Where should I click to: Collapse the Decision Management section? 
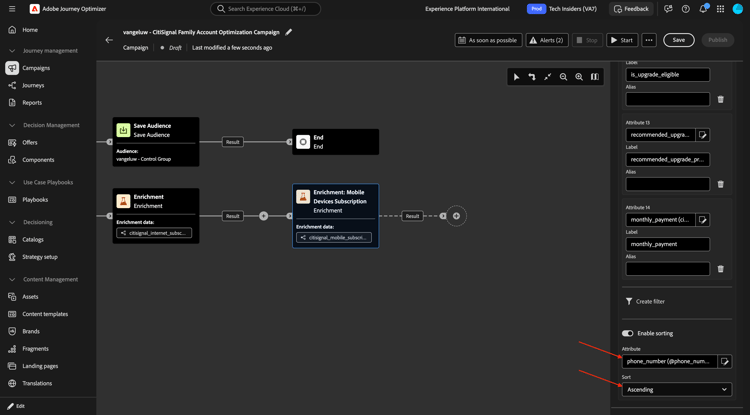pos(12,125)
